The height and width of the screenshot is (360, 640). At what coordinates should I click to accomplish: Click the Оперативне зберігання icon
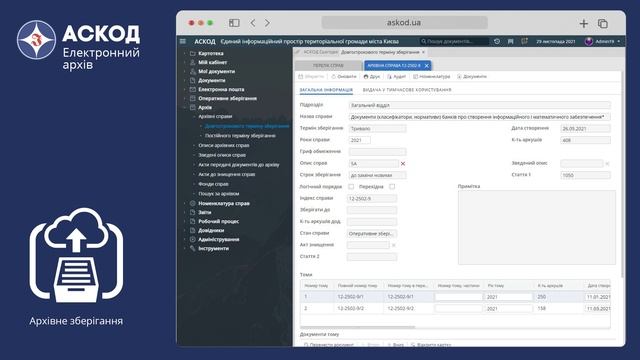(x=193, y=98)
